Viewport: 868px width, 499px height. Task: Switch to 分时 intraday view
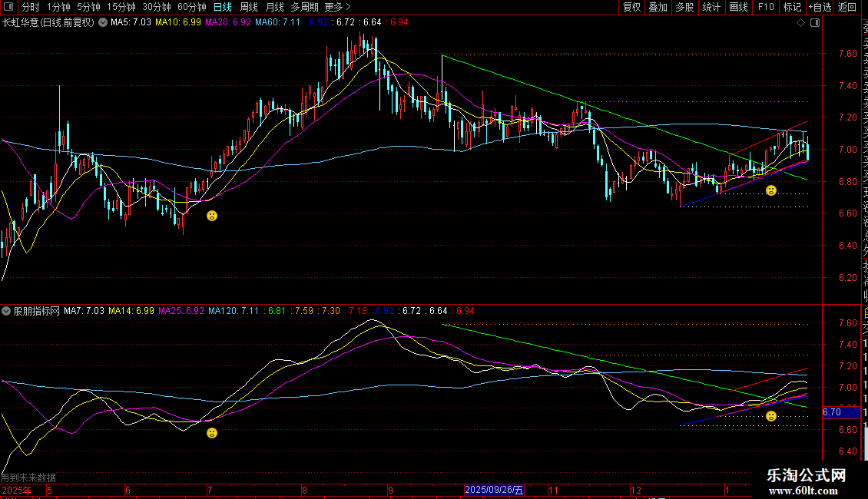(x=31, y=7)
